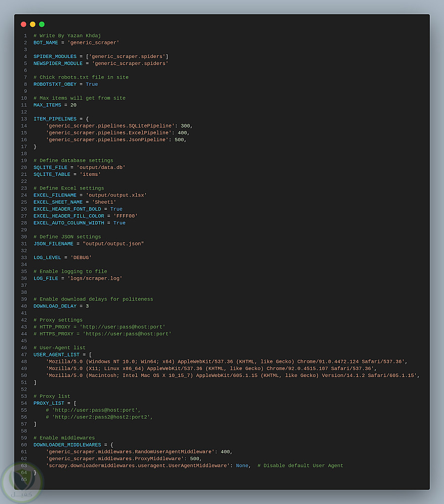Viewport: 444px width, 504px height.
Task: Click the value 20 of MAX_ITEMS
Action: pos(73,105)
